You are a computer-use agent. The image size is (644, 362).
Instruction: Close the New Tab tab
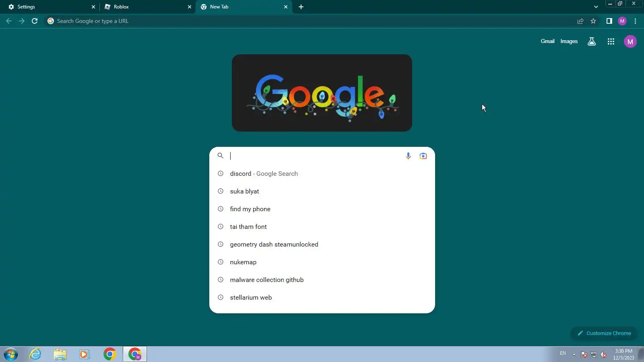coord(286,7)
